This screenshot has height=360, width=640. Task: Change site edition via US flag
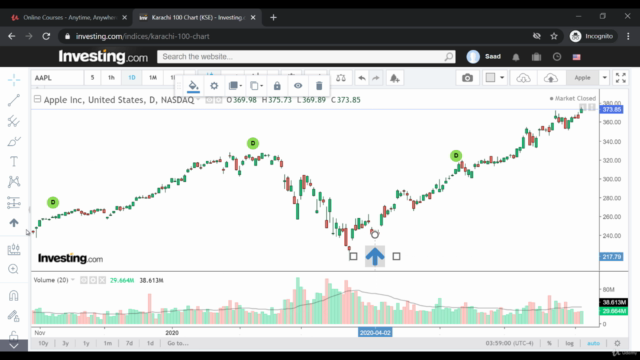coord(576,57)
